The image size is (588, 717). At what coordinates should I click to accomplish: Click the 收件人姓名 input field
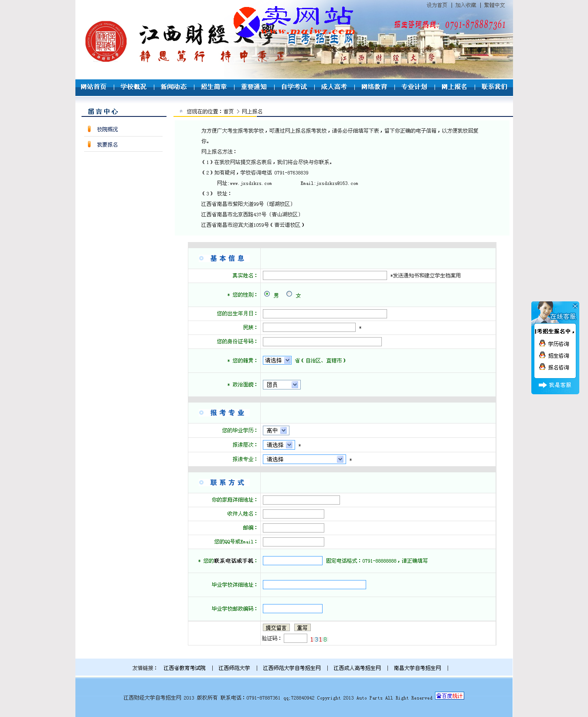[x=293, y=514]
